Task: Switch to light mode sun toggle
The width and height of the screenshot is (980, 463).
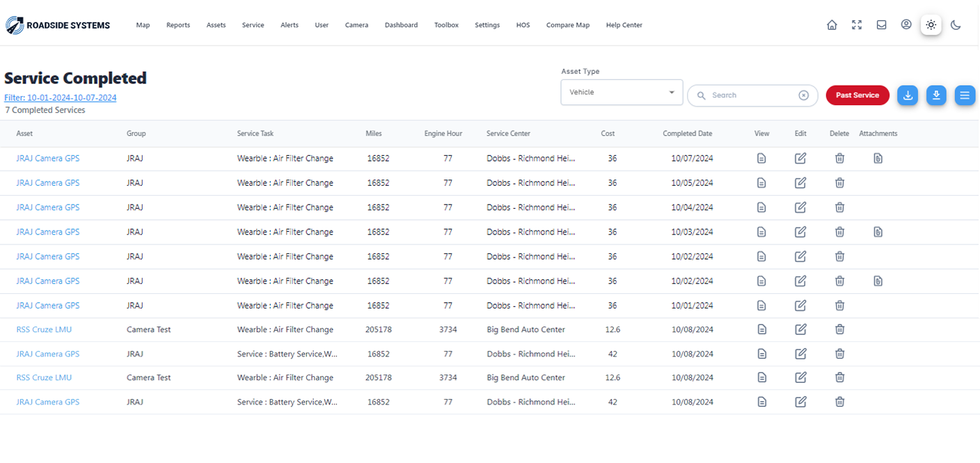Action: [x=931, y=25]
